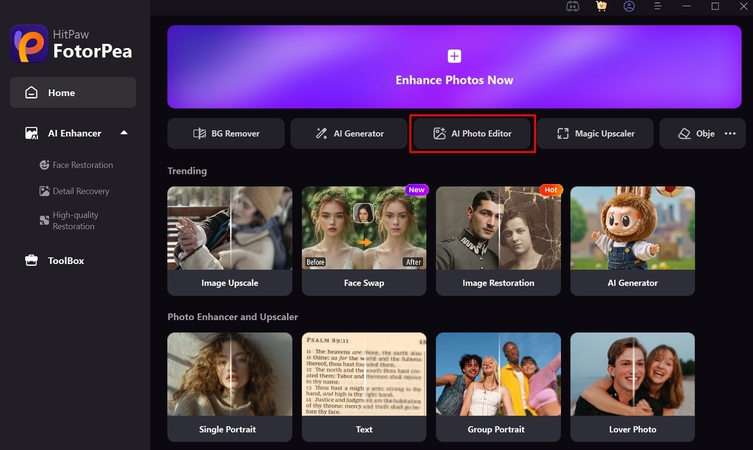Image resolution: width=753 pixels, height=450 pixels.
Task: Click the Object eraser icon
Action: click(684, 134)
